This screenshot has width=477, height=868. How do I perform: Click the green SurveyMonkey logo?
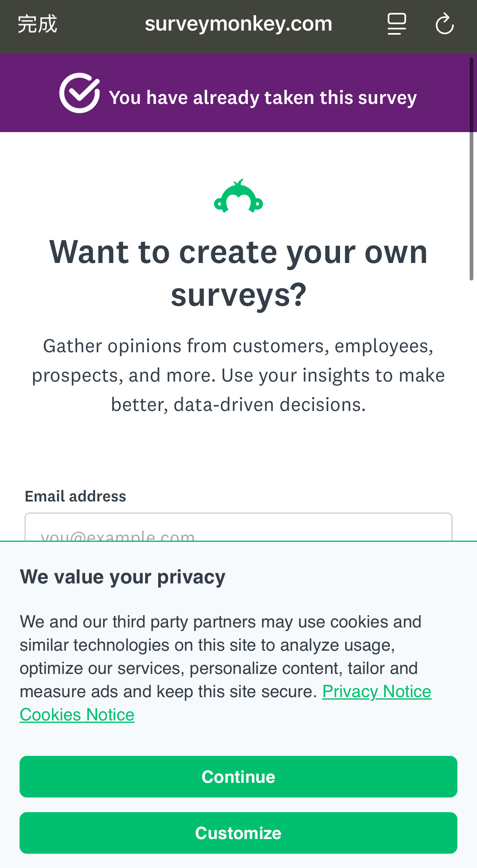[238, 196]
